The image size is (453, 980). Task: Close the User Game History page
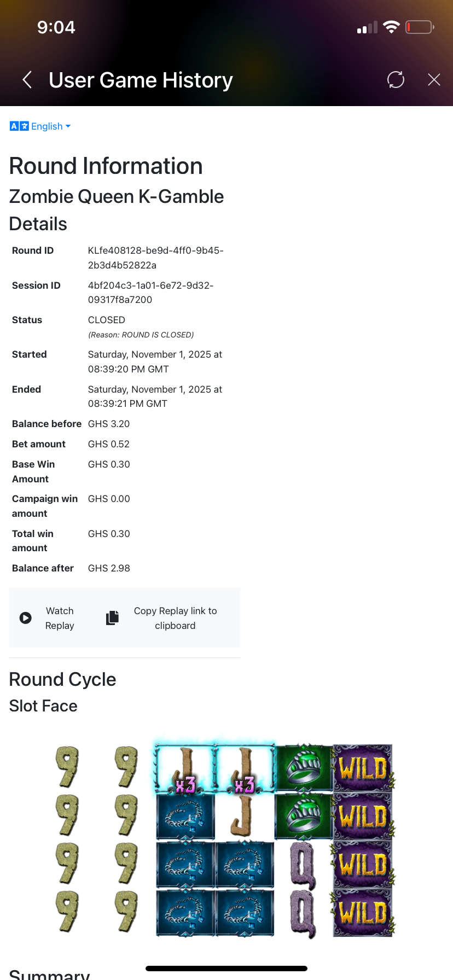point(434,80)
